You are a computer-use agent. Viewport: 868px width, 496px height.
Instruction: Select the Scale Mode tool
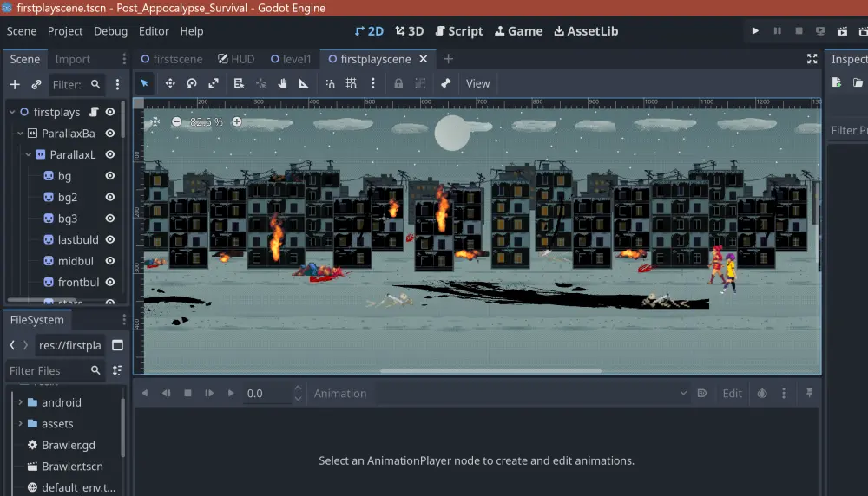pos(214,83)
